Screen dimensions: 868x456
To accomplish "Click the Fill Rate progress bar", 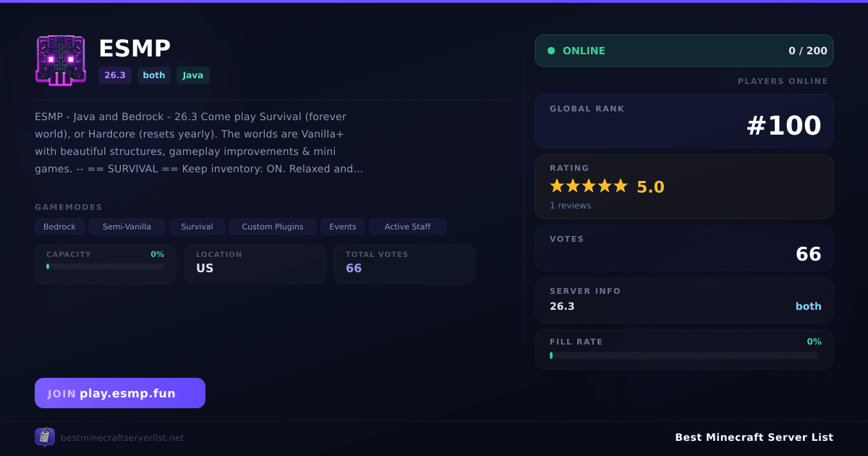I will click(x=684, y=355).
